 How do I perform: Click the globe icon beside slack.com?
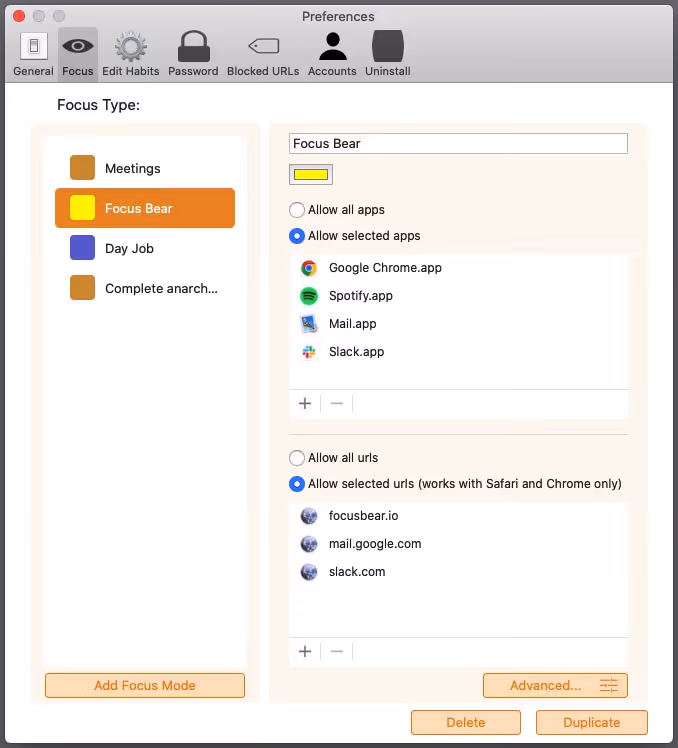point(309,572)
